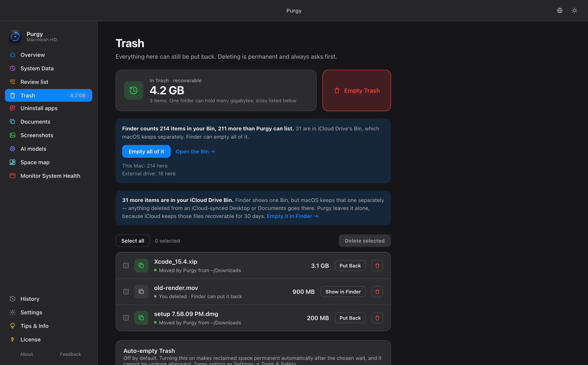The height and width of the screenshot is (365, 588).
Task: Click the Space map icon
Action: pos(12,162)
